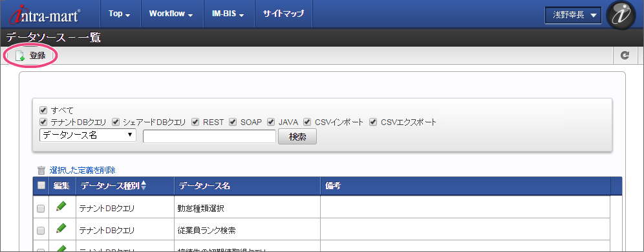Open the Workflow menu
644x252 pixels.
171,14
